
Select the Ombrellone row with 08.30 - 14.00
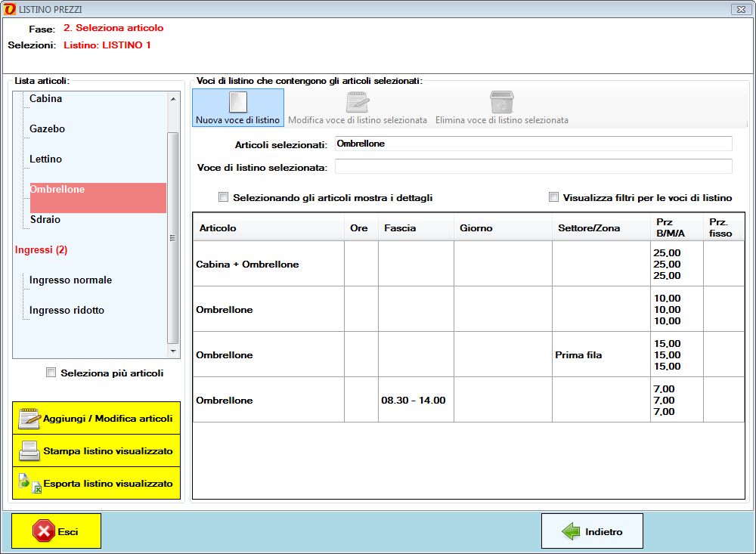(468, 400)
